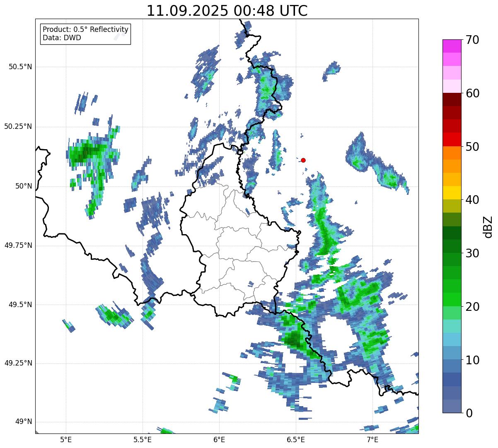The image size is (498, 448).
Task: Click the 11.09.2025 00:48 UTC title
Action: tap(227, 11)
